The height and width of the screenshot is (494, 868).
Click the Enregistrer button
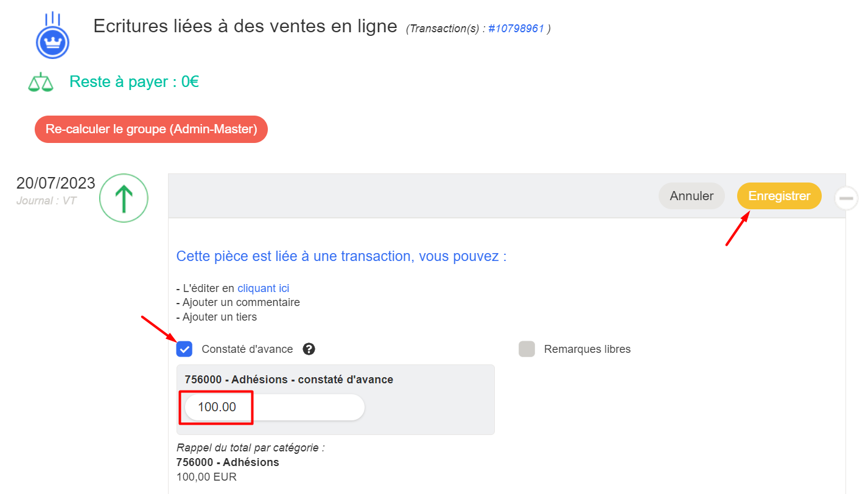coord(779,196)
